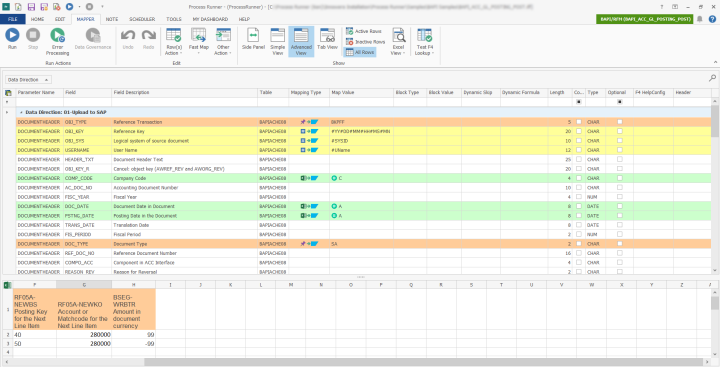Click the Inactive Rows button
This screenshot has width=720, height=367.
coord(366,42)
